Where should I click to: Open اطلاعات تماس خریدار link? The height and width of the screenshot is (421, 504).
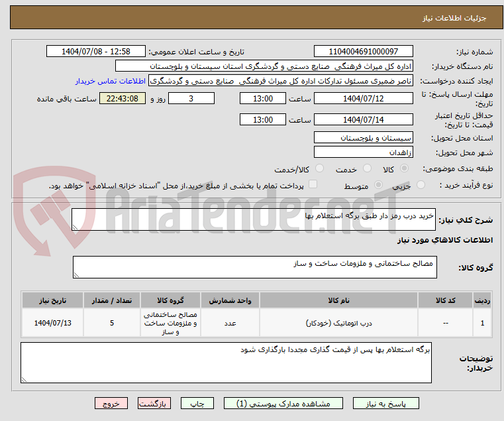(x=111, y=81)
